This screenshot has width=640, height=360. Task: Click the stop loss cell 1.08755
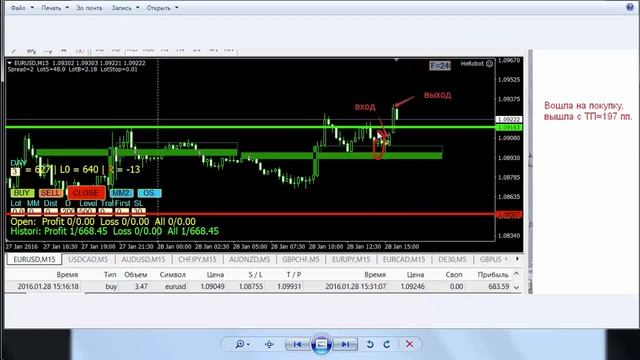(251, 287)
